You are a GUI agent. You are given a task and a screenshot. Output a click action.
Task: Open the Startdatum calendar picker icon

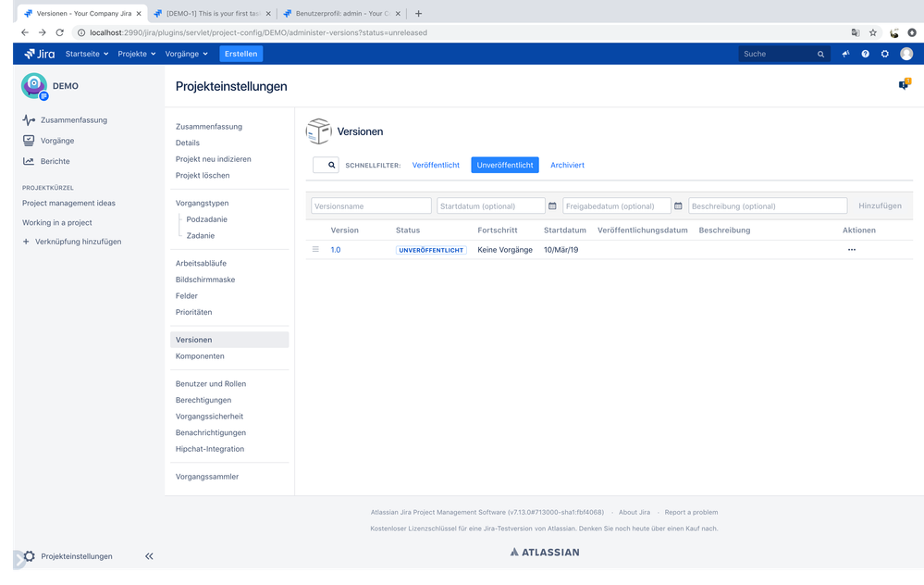tap(552, 205)
